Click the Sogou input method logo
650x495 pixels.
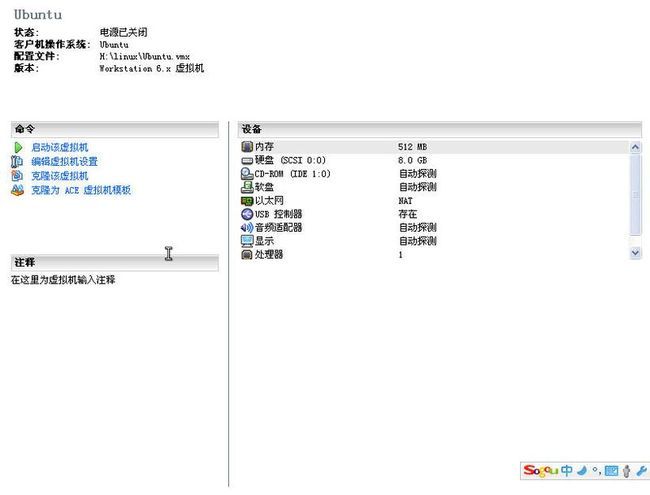point(541,471)
